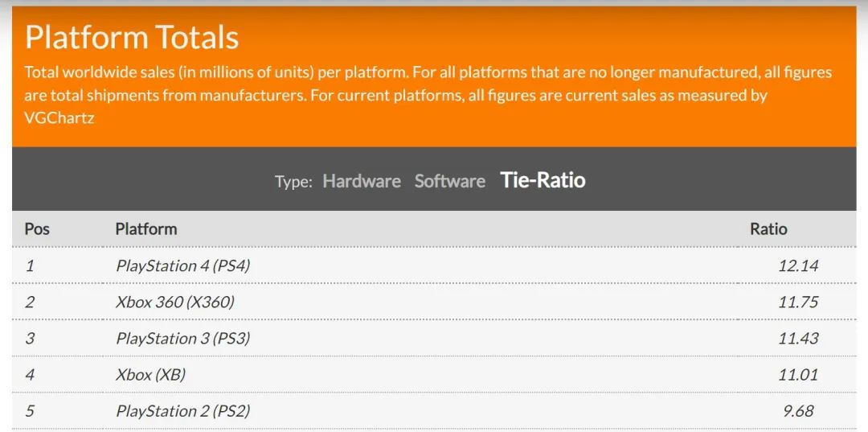Screen dimensions: 868x432
Task: Select the 9.68 ratio value
Action: 800,412
